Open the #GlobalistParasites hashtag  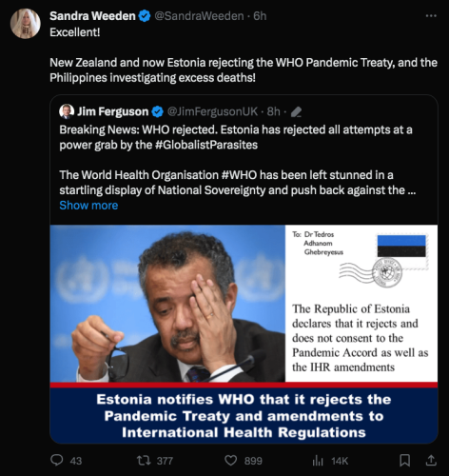[206, 145]
